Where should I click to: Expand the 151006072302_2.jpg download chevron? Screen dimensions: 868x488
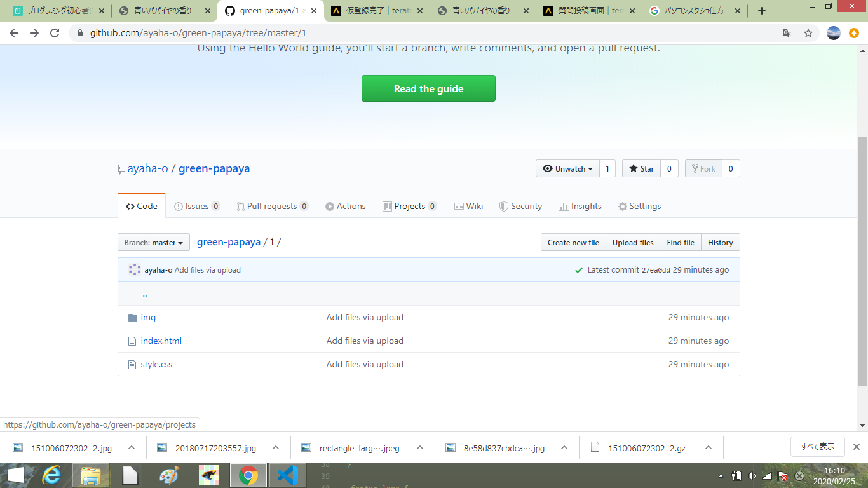click(132, 447)
